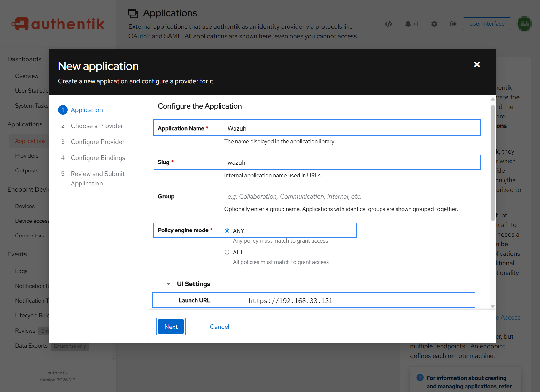Open Outposts in sidebar
This screenshot has height=392, width=540.
[x=27, y=170]
